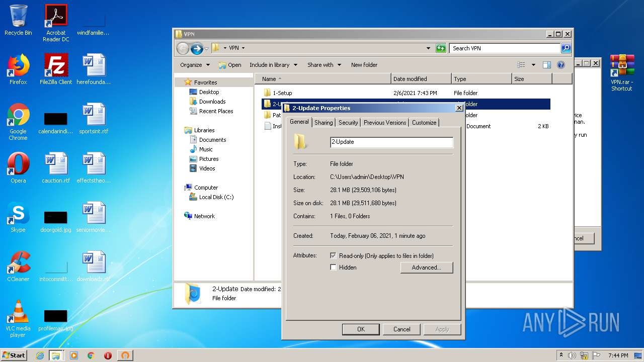Viewport: 644px width, 362px height.
Task: Show hidden system tray icons
Action: pos(561,355)
